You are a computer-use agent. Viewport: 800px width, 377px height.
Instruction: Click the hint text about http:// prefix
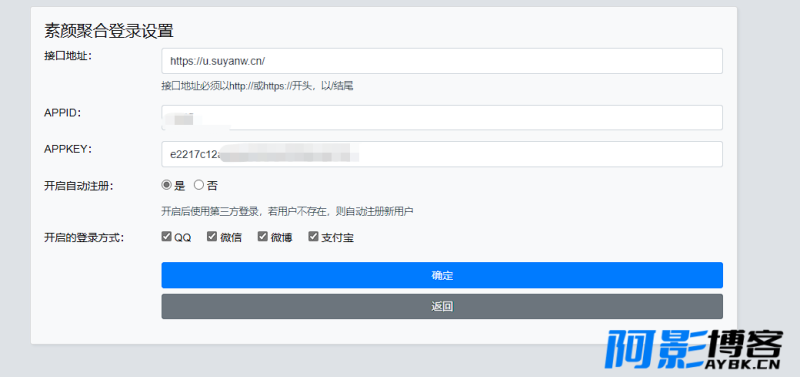coord(258,86)
